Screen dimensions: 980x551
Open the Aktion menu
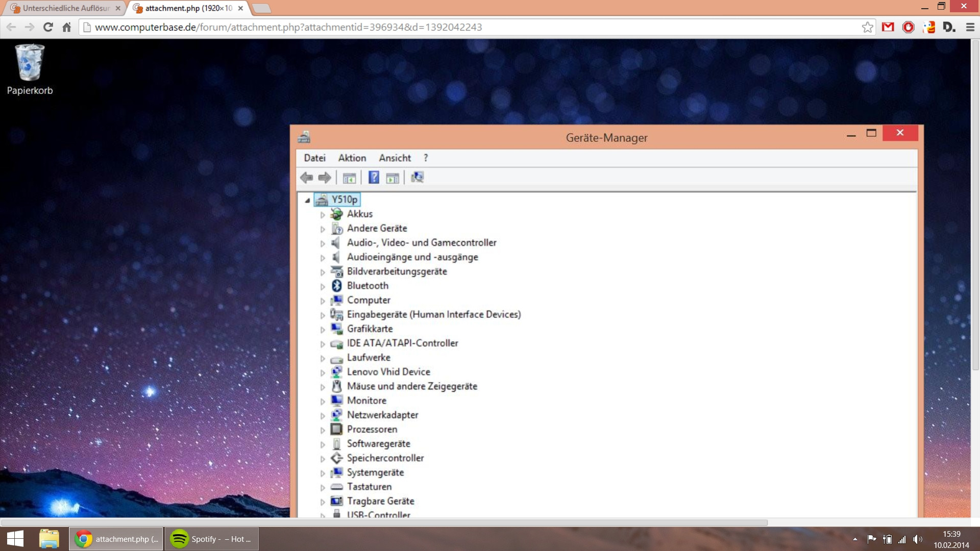pos(352,158)
